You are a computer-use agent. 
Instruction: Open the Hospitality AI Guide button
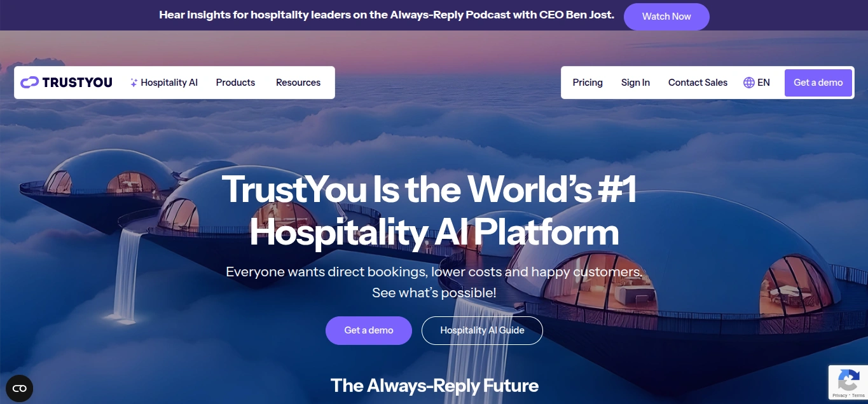point(482,330)
